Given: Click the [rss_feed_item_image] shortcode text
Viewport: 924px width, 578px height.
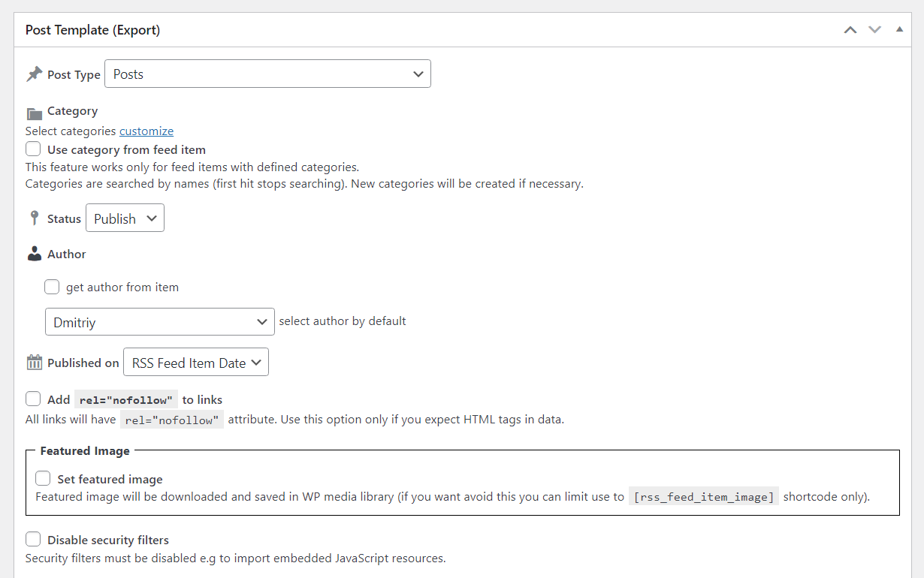Looking at the screenshot, I should (703, 497).
